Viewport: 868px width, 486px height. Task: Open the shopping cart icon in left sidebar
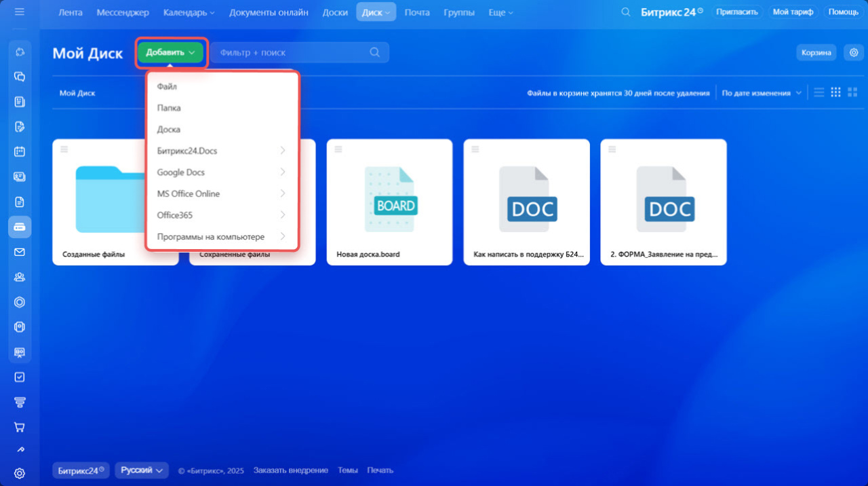(x=20, y=427)
